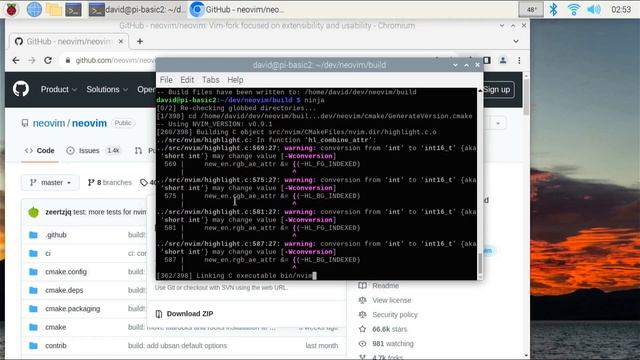Jump to Readme in About sidebar

385,286
